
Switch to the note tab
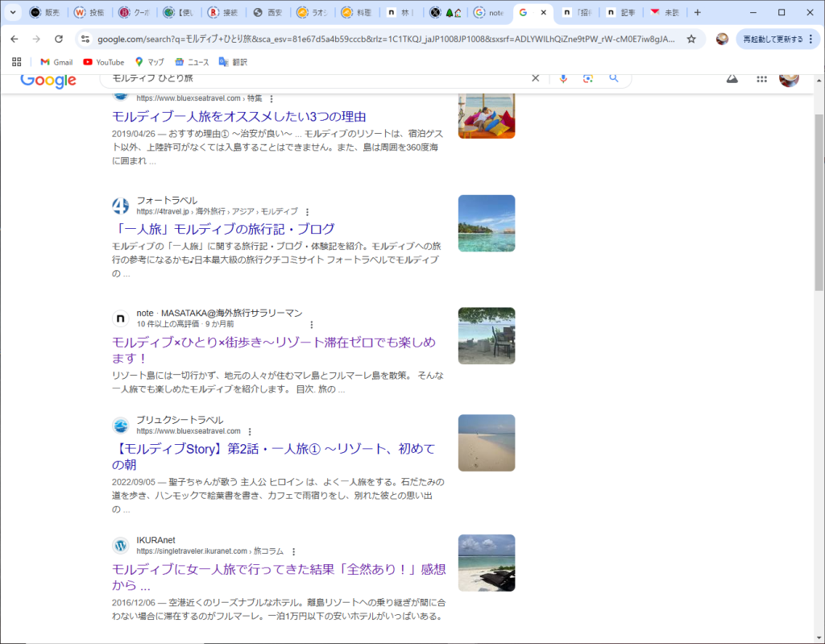tap(491, 13)
